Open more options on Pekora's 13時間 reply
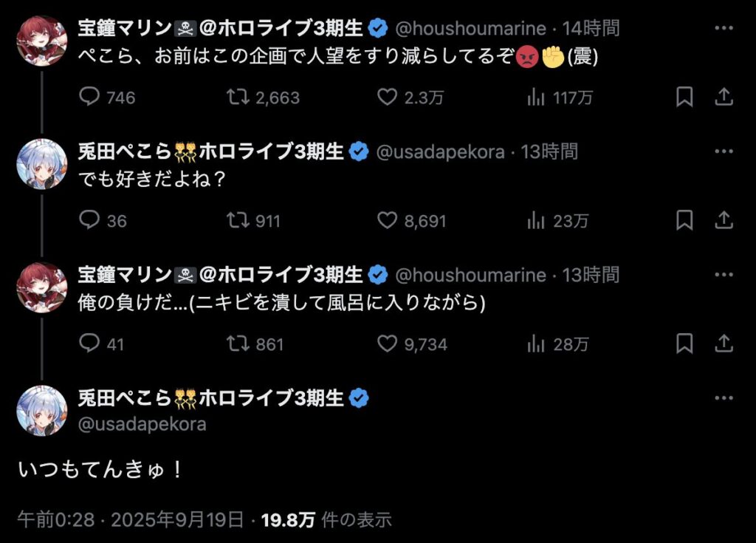 (x=724, y=152)
